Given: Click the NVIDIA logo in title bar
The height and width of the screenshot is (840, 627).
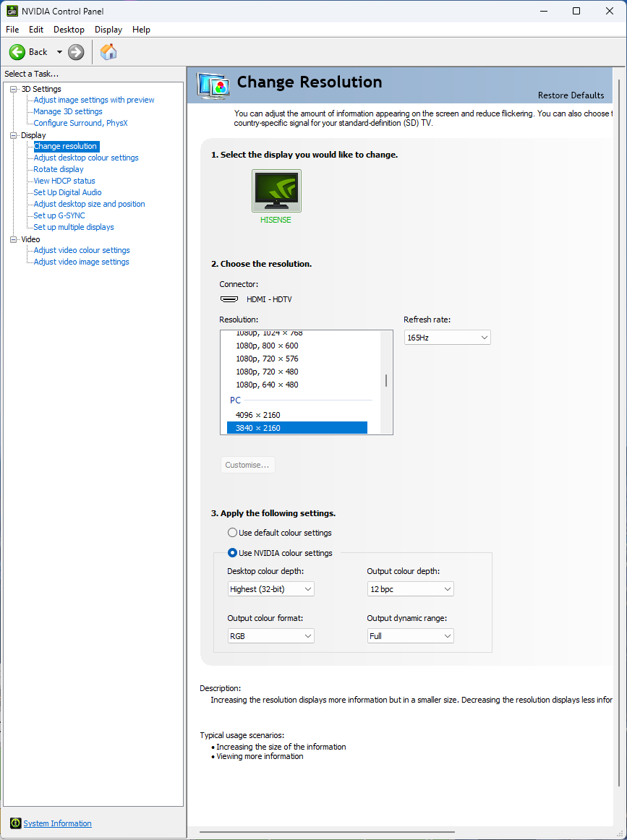Looking at the screenshot, I should (12, 11).
